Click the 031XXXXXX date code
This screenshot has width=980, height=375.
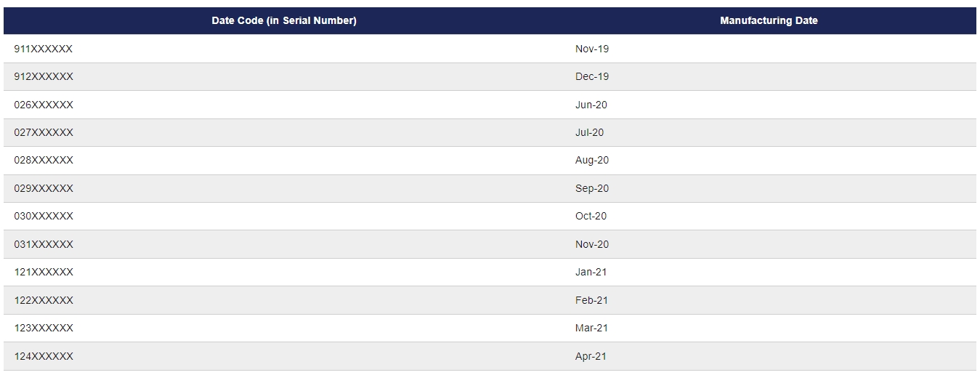(x=44, y=244)
